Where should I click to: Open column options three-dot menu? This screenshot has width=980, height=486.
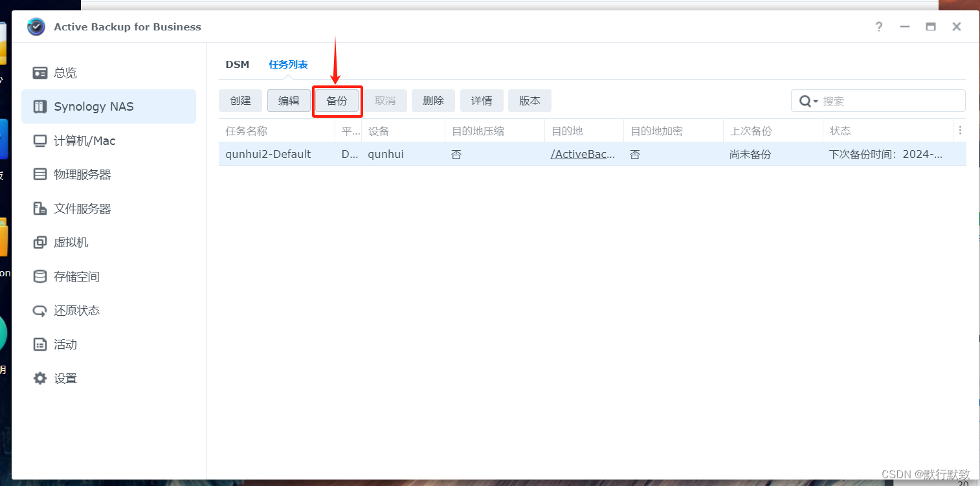click(x=960, y=130)
